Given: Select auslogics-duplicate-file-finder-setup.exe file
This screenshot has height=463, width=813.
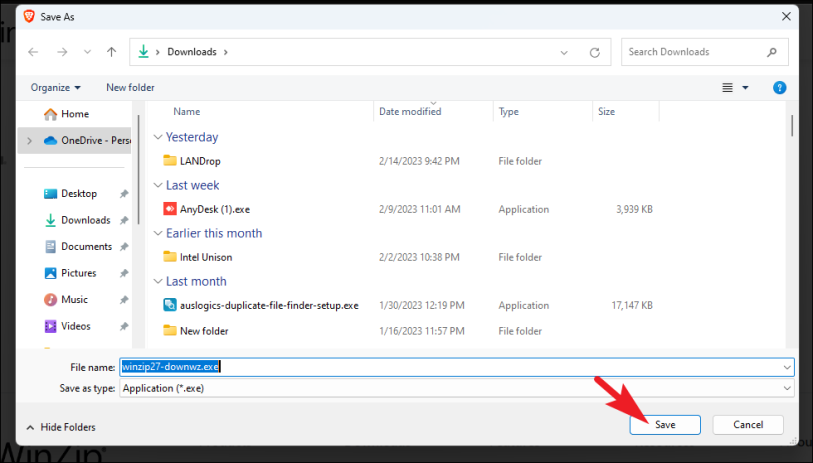Looking at the screenshot, I should pyautogui.click(x=268, y=305).
